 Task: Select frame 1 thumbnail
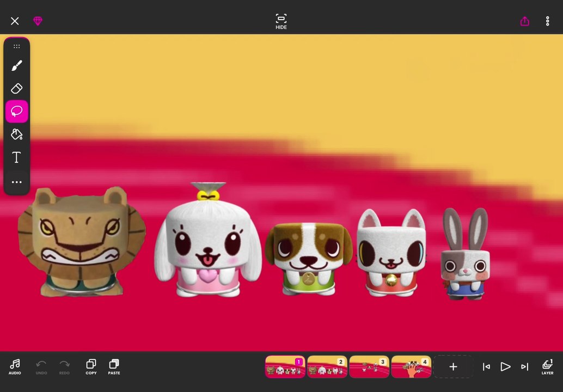click(285, 366)
